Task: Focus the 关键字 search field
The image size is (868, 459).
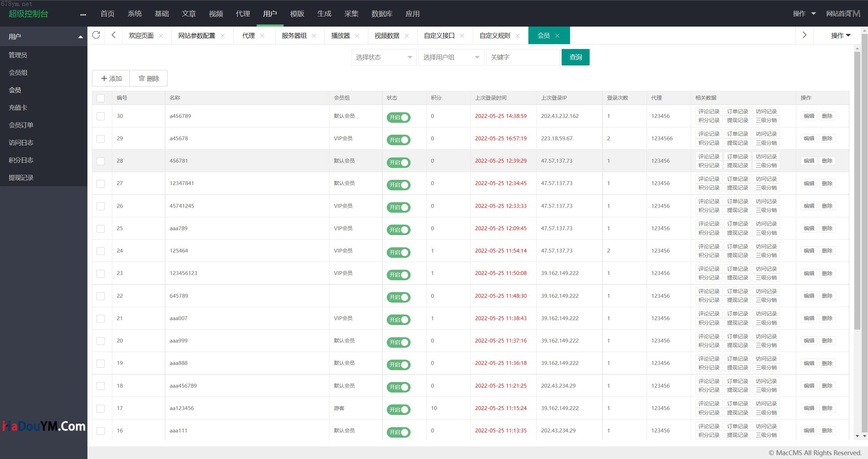Action: [x=522, y=57]
